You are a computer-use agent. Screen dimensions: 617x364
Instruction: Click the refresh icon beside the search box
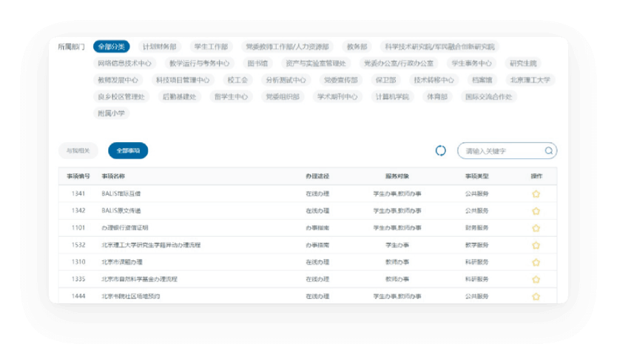(x=441, y=151)
